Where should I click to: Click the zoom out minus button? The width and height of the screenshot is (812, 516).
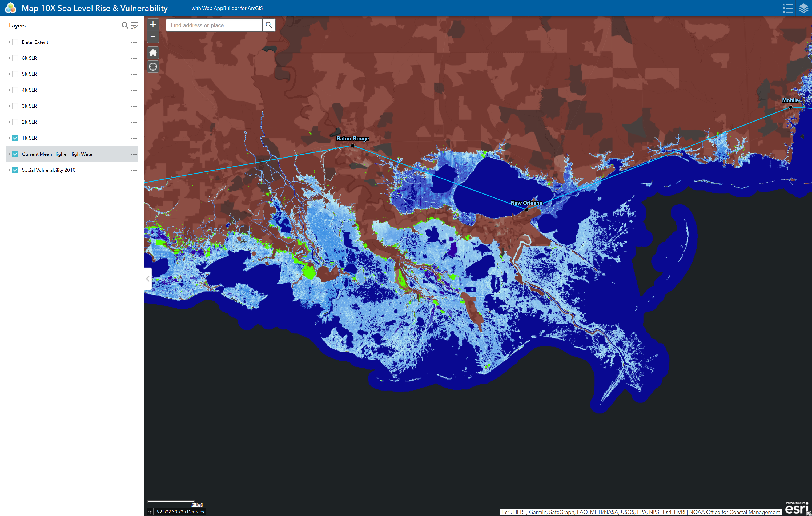(153, 37)
